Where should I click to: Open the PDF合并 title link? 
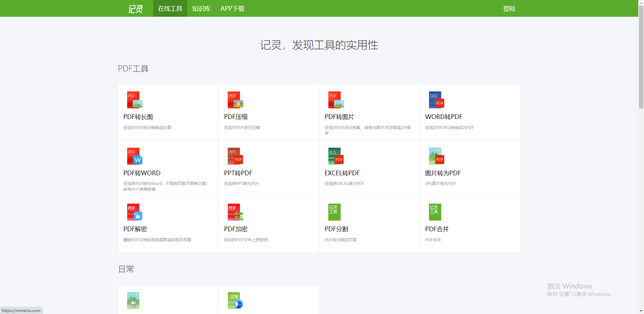tap(437, 229)
